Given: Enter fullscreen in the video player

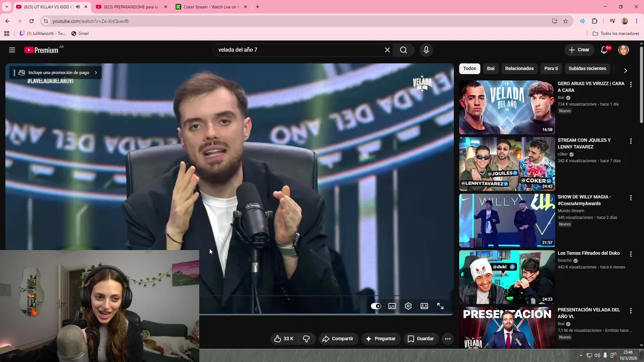Looking at the screenshot, I should 440,306.
